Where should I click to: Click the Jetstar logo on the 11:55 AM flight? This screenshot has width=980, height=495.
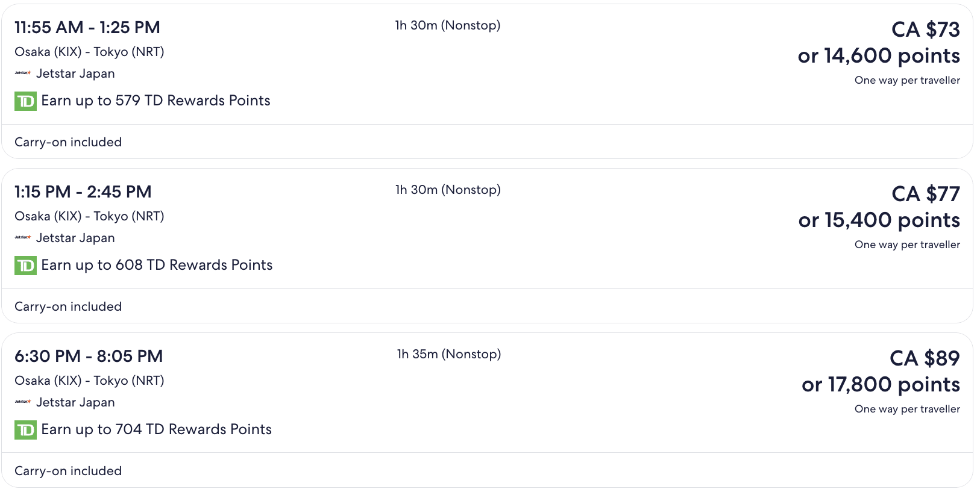tap(23, 73)
